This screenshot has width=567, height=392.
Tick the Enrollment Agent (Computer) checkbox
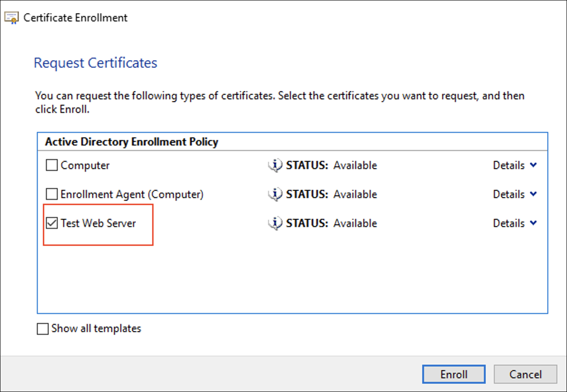click(x=52, y=194)
